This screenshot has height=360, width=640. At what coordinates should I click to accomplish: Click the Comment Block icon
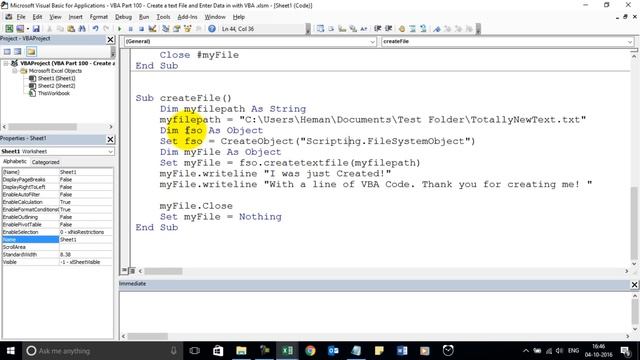(413, 29)
